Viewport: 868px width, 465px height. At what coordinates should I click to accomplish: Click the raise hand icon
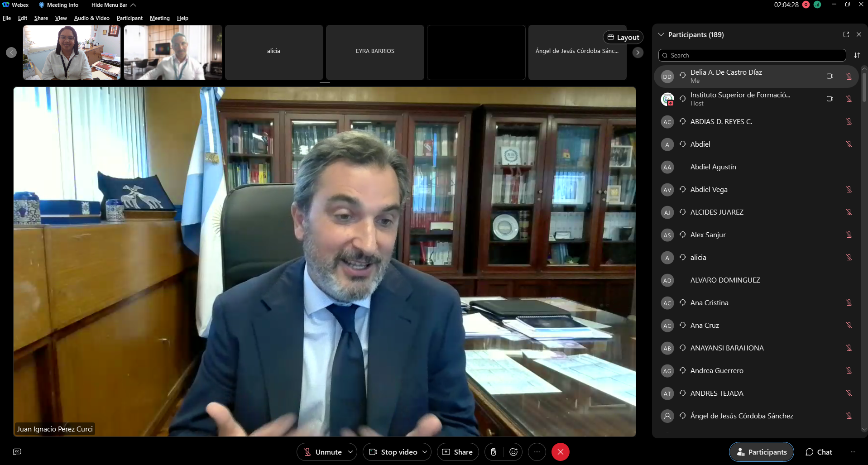[494, 452]
